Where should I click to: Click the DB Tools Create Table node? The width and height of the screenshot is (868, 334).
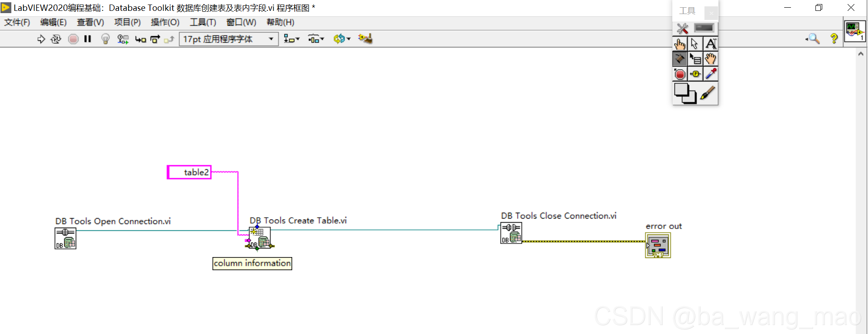tap(260, 238)
